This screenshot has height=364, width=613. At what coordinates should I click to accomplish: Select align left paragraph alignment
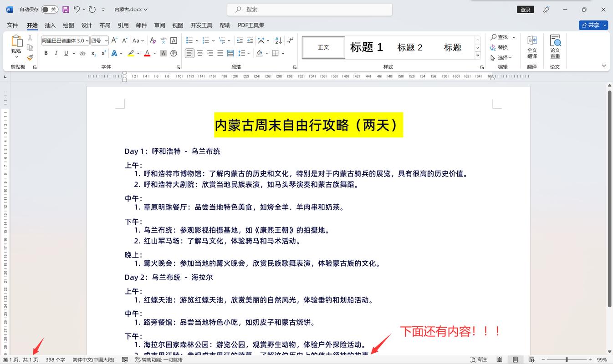tap(189, 53)
